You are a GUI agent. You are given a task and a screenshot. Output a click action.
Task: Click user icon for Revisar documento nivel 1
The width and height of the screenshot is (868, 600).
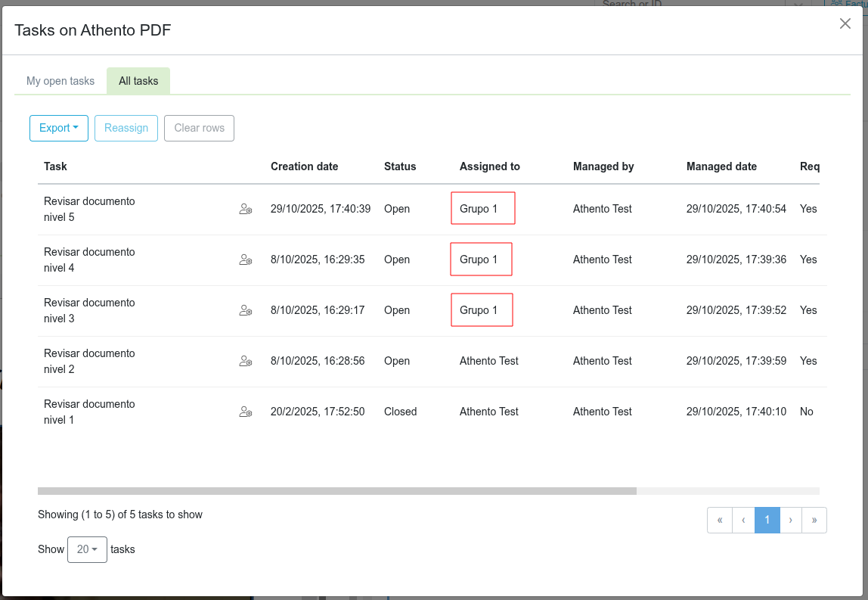coord(245,412)
